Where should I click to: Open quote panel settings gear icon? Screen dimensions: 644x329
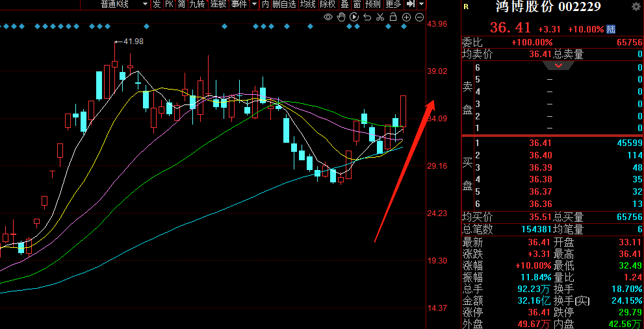coord(636,6)
